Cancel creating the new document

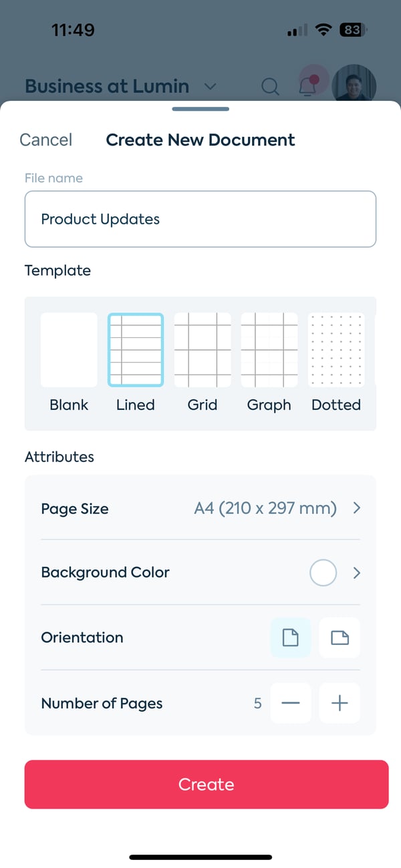coord(45,140)
